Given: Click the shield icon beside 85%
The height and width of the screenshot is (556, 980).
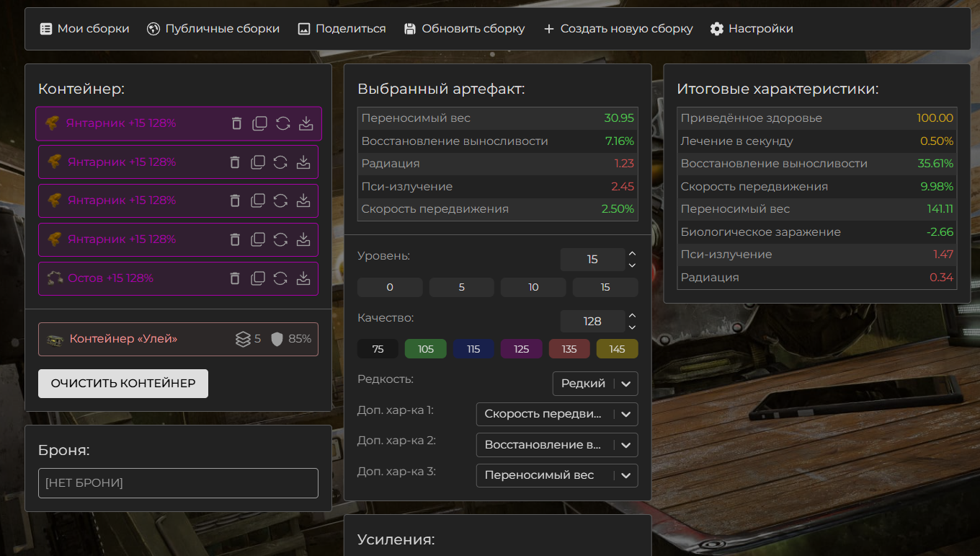Looking at the screenshot, I should [277, 339].
